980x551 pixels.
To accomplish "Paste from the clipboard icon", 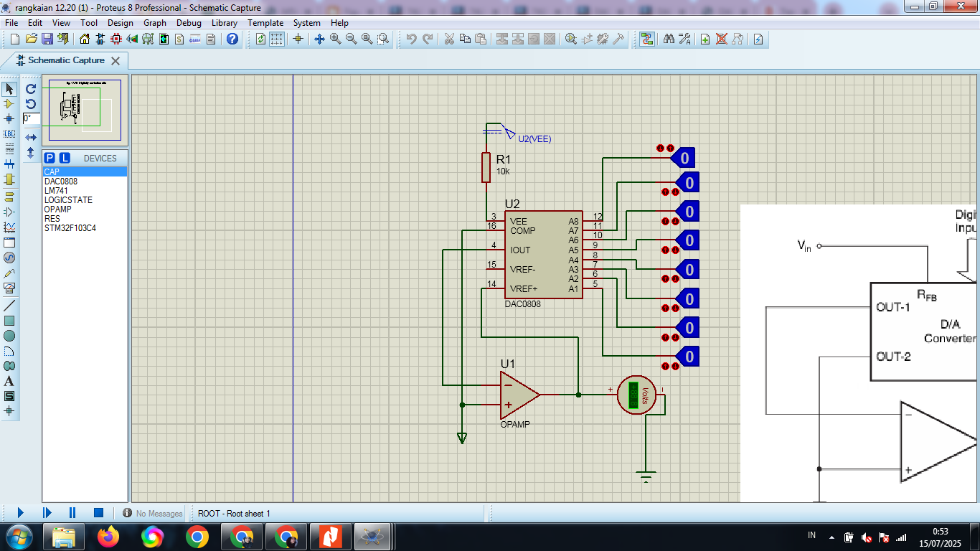I will point(481,39).
